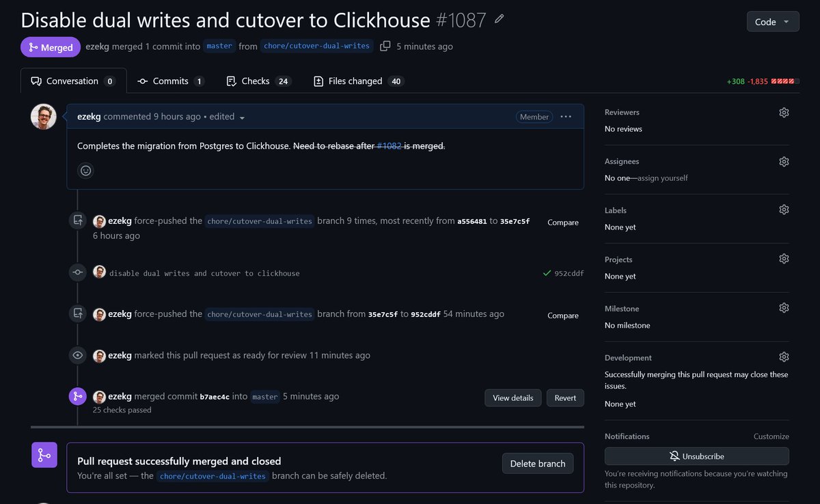Open the Assignees settings gear
This screenshot has width=820, height=504.
(784, 162)
